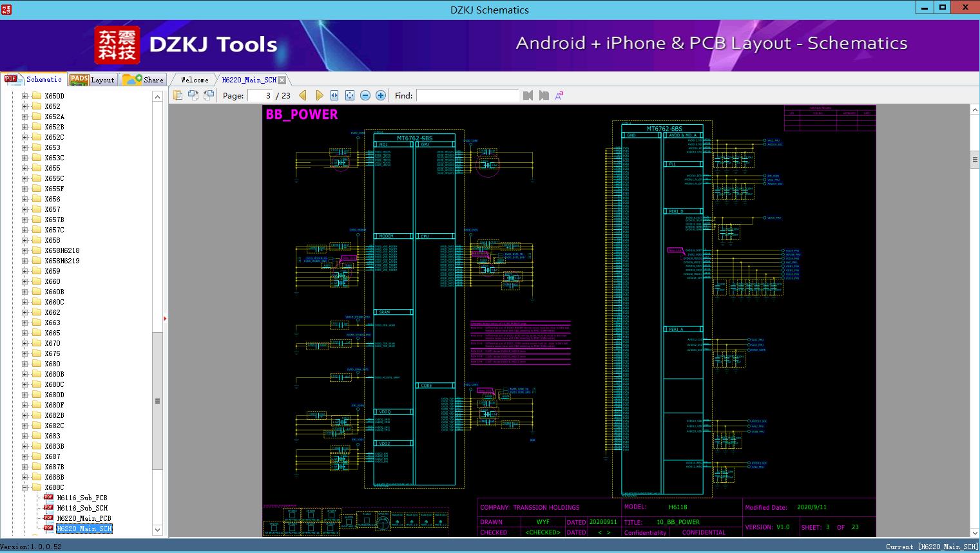This screenshot has width=980, height=553.
Task: Click the page number input box
Action: [260, 95]
